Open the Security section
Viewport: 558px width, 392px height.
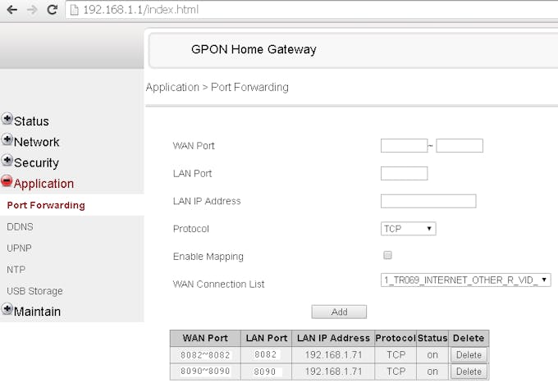[36, 163]
